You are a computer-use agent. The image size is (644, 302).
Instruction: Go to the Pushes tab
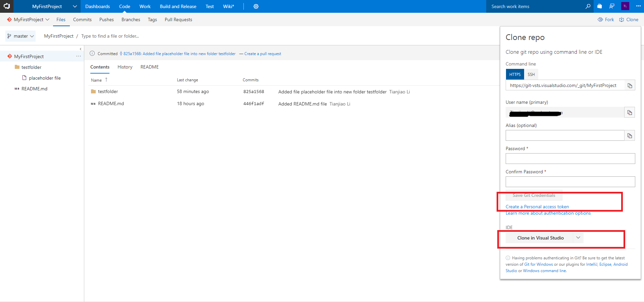point(106,19)
